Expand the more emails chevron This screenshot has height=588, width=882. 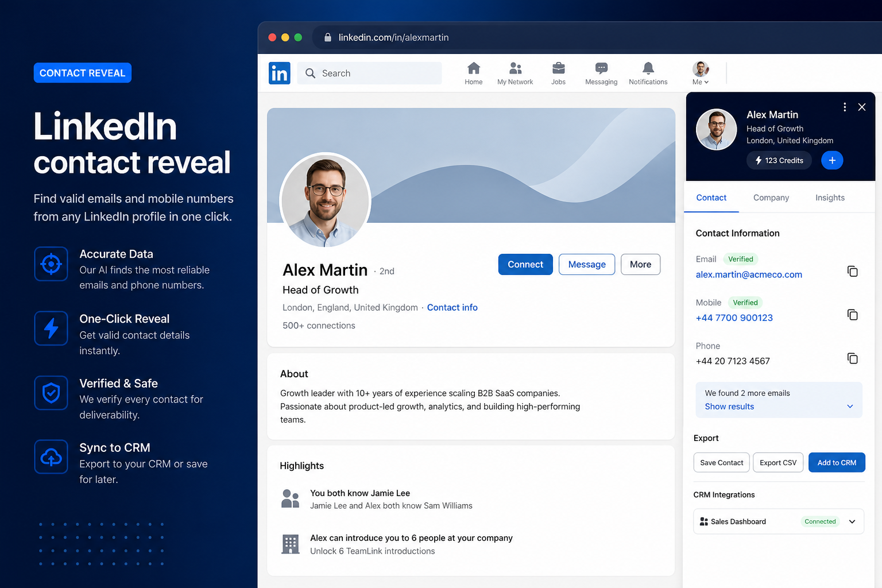pyautogui.click(x=850, y=407)
